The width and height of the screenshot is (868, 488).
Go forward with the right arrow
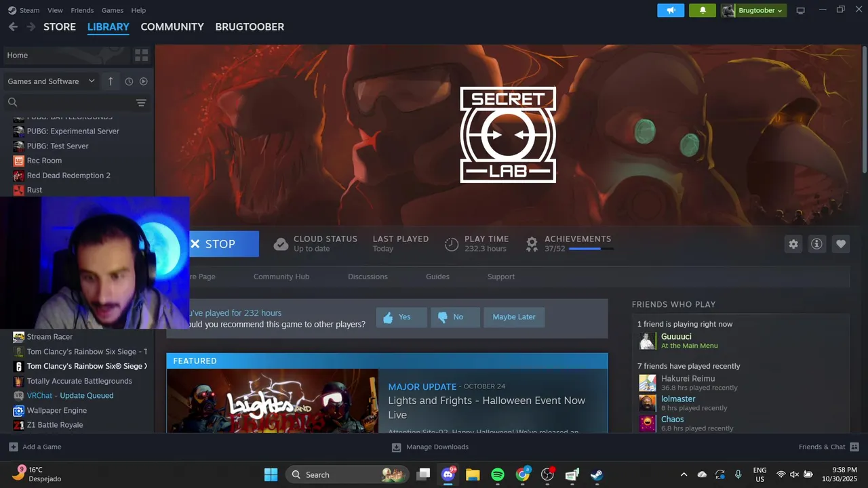click(31, 26)
